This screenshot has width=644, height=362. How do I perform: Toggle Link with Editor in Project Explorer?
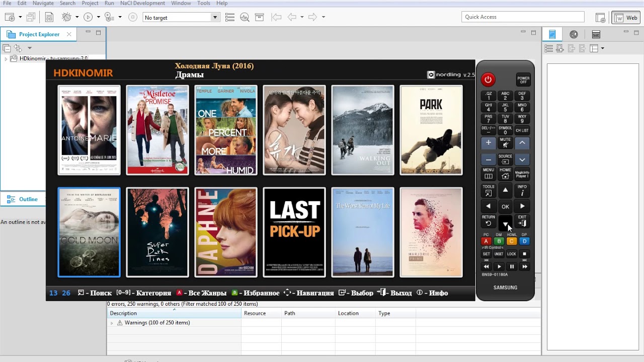(18, 48)
